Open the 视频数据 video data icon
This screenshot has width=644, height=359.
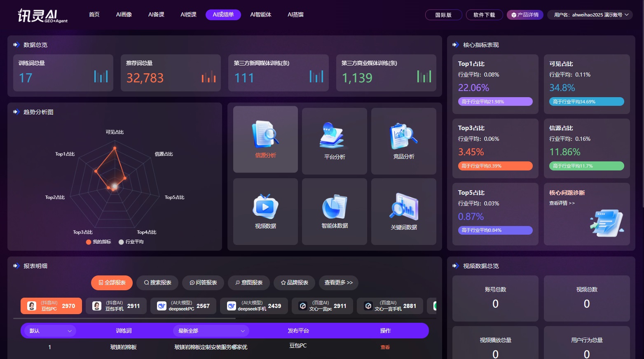pos(265,207)
